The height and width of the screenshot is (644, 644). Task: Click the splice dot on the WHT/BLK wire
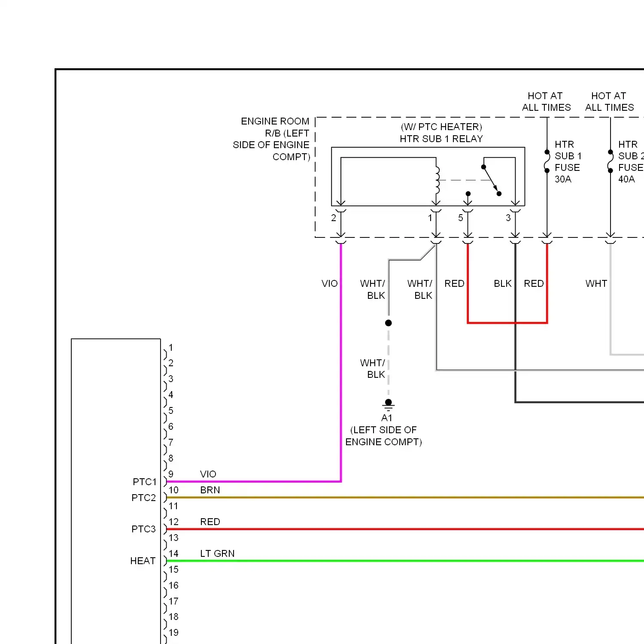click(389, 323)
